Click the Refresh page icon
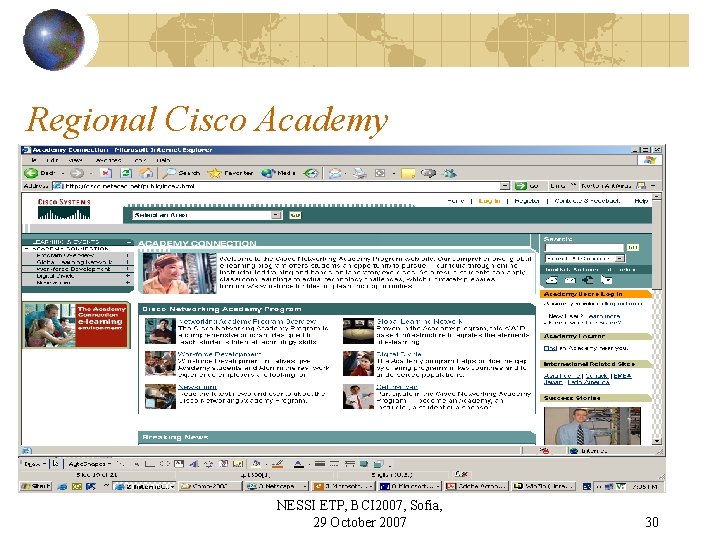This screenshot has height=540, width=720. [126, 173]
